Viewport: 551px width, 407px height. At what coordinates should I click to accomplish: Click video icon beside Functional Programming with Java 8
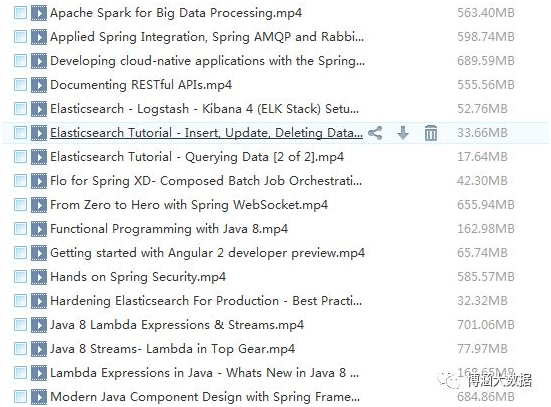39,229
